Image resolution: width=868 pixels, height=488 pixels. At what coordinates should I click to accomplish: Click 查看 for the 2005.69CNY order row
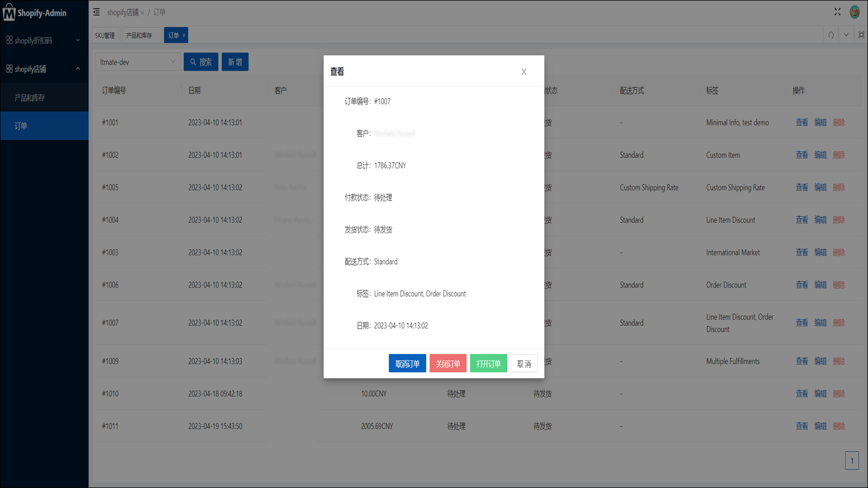[802, 427]
